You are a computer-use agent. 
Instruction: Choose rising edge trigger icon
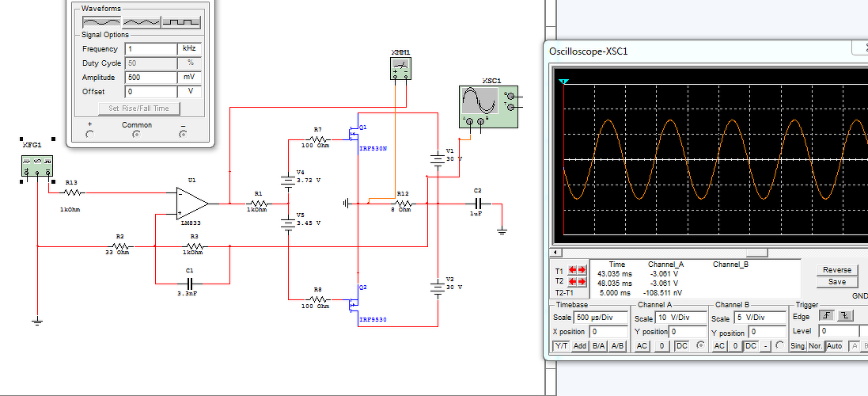828,316
